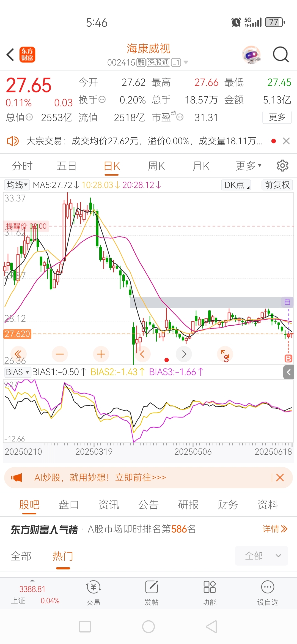Open the AI炒股 立即前往 banner link
Viewport: 297px width, 644px height.
click(100, 477)
